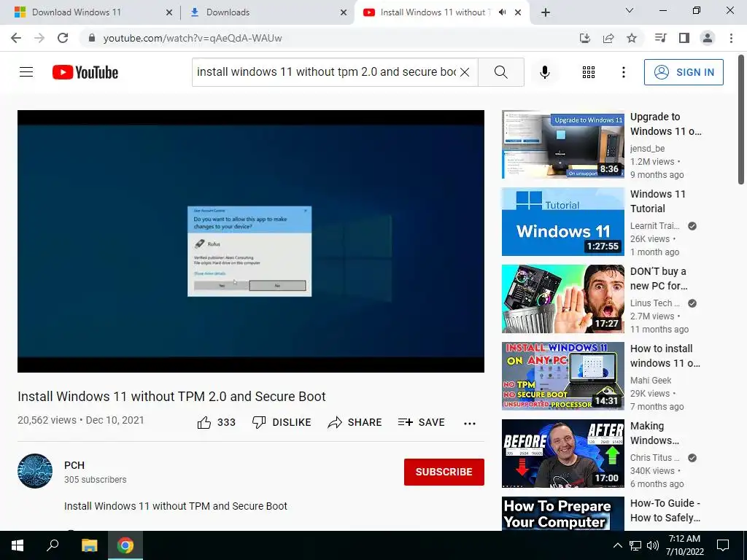Click Chrome icon in taskbar
Viewport: 747px width, 560px height.
click(125, 545)
